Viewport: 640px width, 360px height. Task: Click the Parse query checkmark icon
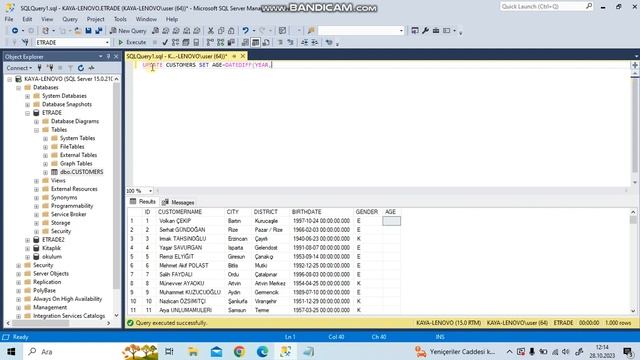coord(165,42)
